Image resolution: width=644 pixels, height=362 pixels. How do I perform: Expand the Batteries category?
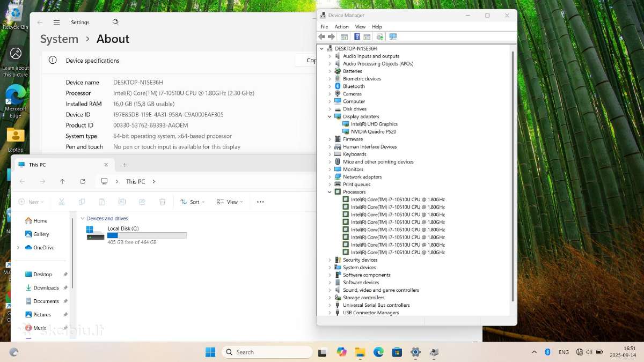click(x=330, y=71)
